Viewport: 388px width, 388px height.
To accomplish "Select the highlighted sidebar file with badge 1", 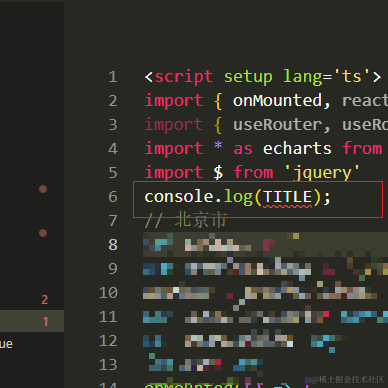I will (32, 321).
